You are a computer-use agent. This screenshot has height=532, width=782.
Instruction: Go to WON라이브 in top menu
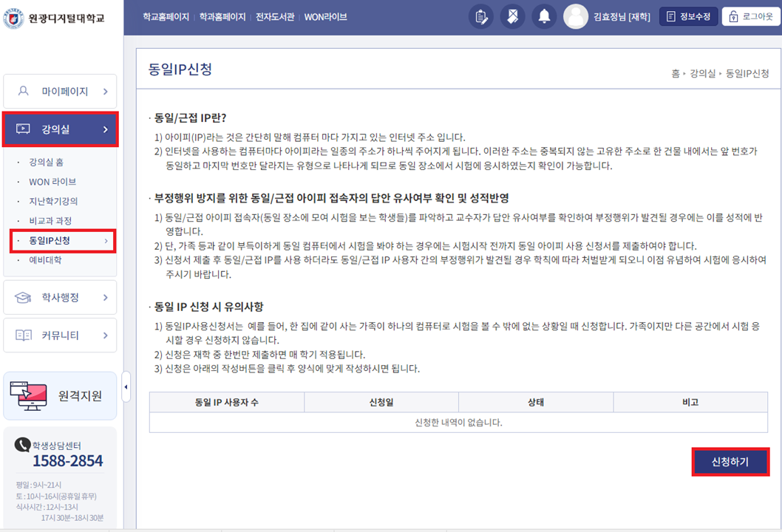[326, 16]
